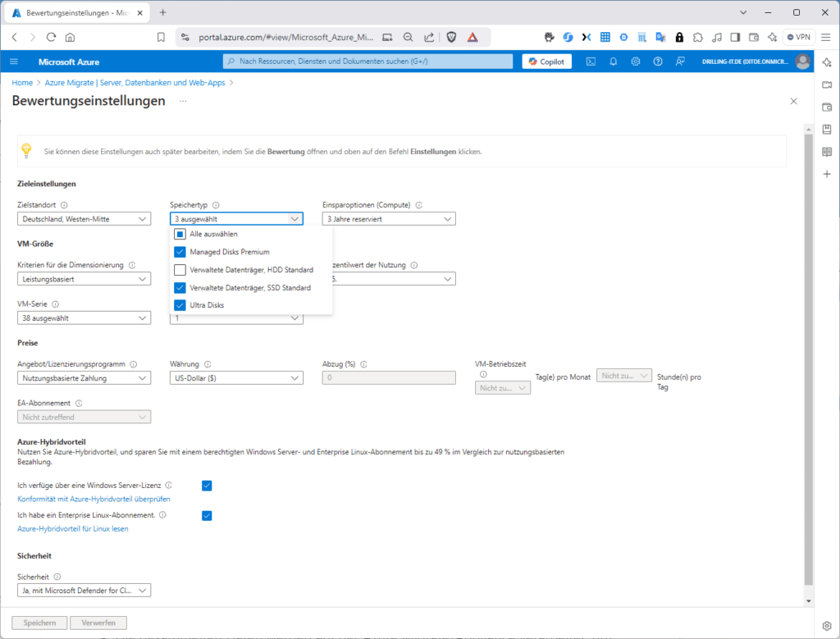Open the sidebar reading list icon

point(827,152)
